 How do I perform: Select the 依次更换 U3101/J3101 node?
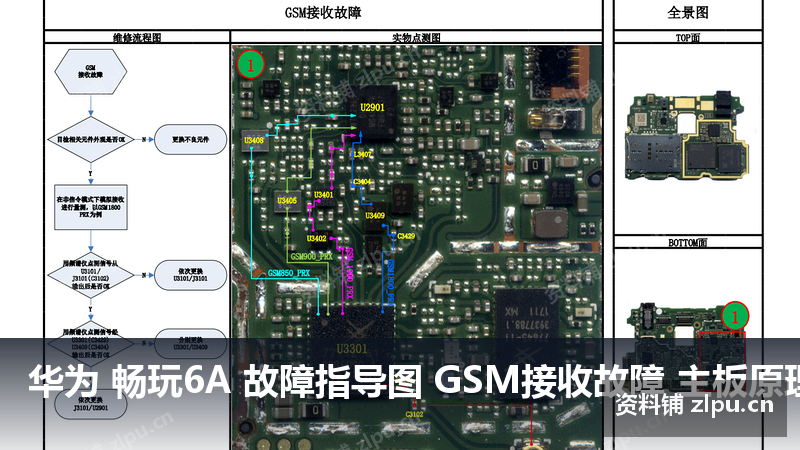[190, 276]
